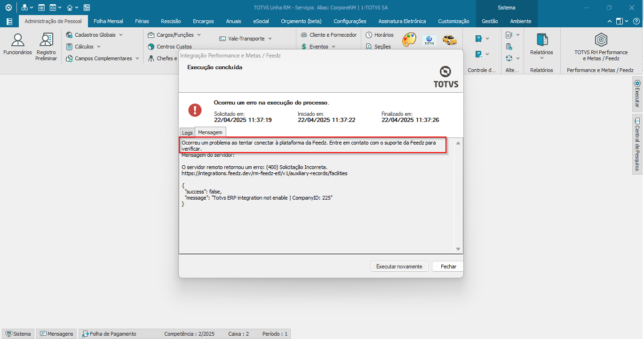The height and width of the screenshot is (339, 644).
Task: Open the window layout dropdown near help icon
Action: 622,21
